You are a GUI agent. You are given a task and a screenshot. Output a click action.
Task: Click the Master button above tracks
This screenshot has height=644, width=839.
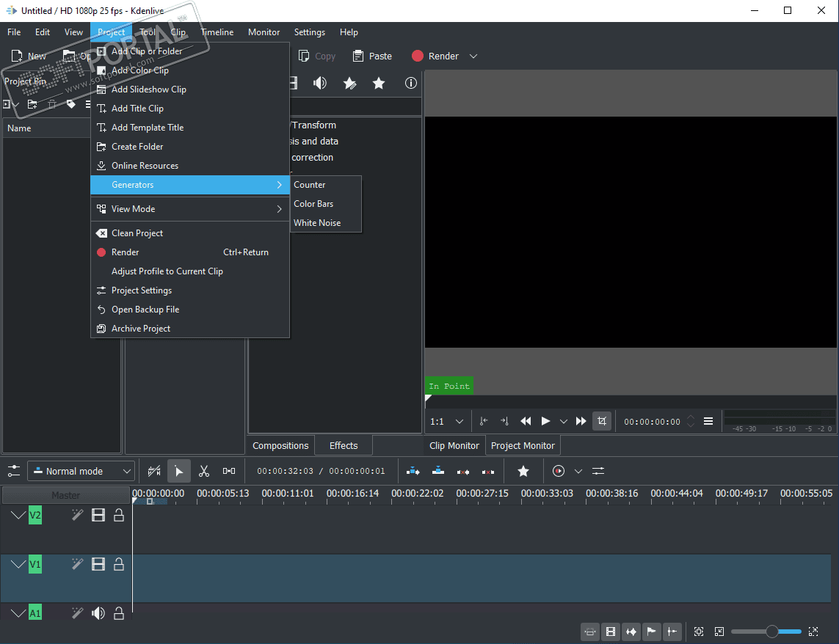pos(66,495)
